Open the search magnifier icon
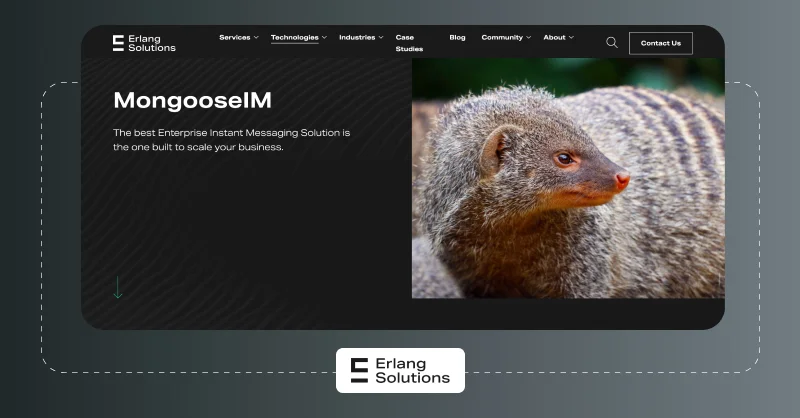The height and width of the screenshot is (418, 800). click(x=612, y=43)
